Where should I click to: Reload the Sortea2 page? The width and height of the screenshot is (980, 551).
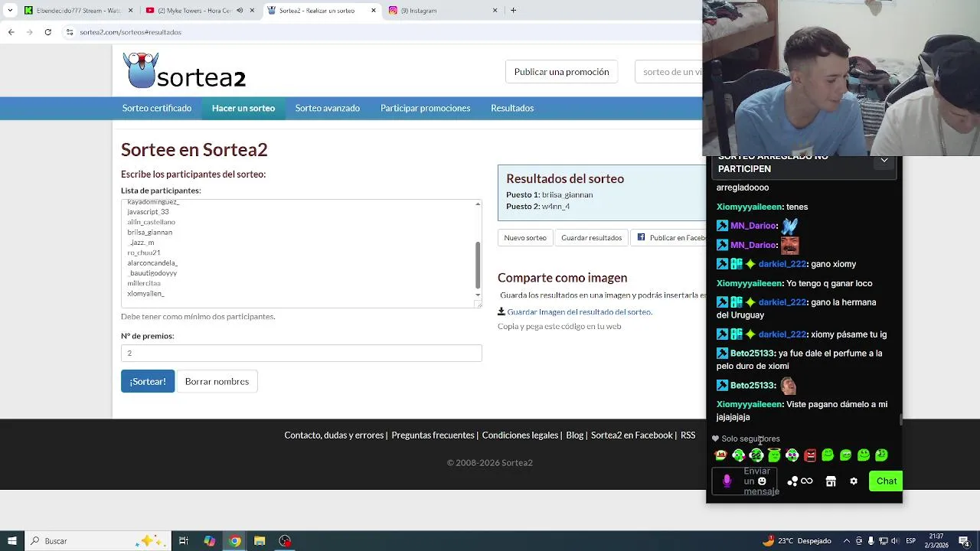click(x=47, y=32)
